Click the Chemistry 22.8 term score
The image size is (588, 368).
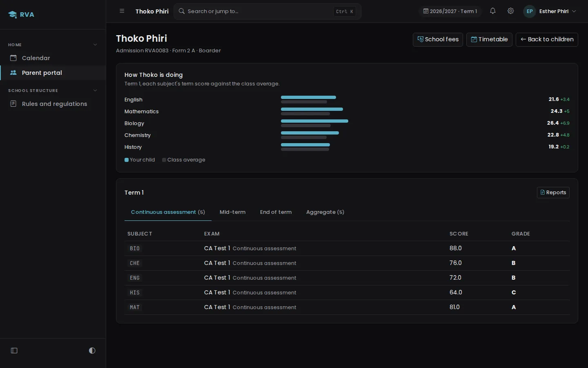pyautogui.click(x=553, y=135)
